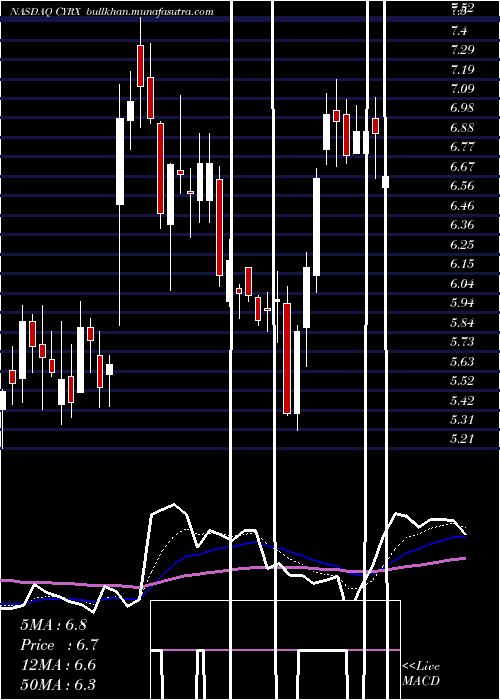Click the 6.25 price axis label
500x700 pixels.
[462, 244]
